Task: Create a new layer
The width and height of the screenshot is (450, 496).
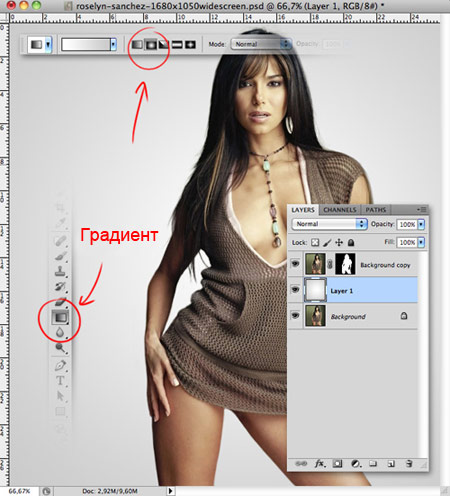Action: click(391, 463)
